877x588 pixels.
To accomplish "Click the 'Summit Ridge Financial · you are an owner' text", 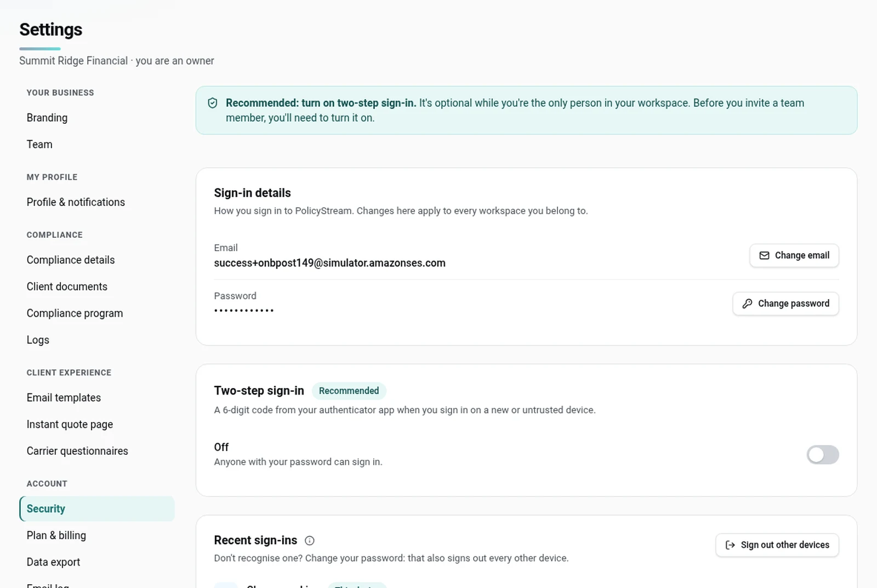I will [x=117, y=61].
